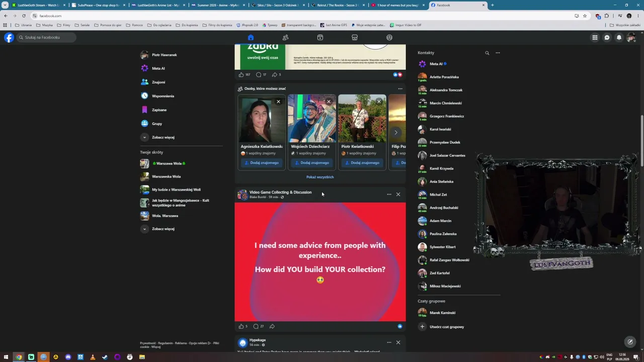
Task: Switch to the LustVanGoth Stream tab
Action: [x=39, y=5]
